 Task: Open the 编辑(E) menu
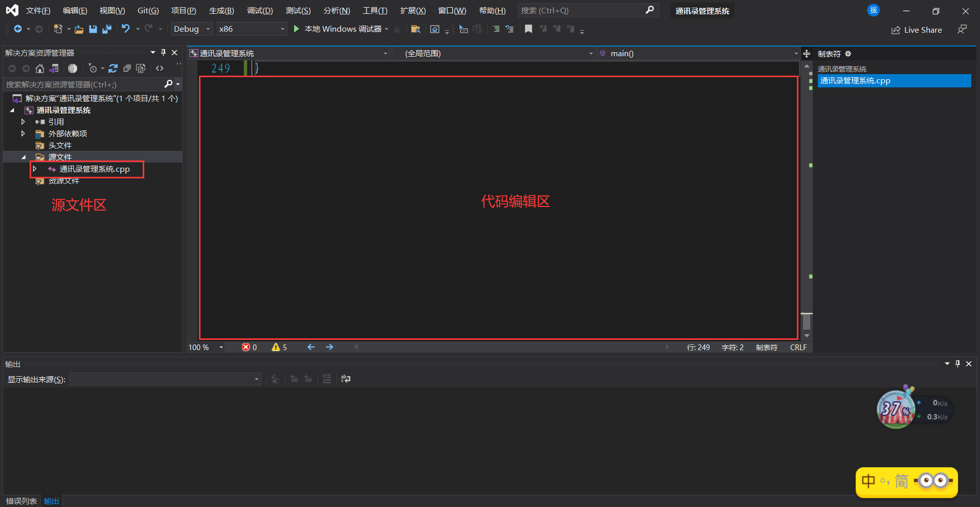[x=75, y=11]
